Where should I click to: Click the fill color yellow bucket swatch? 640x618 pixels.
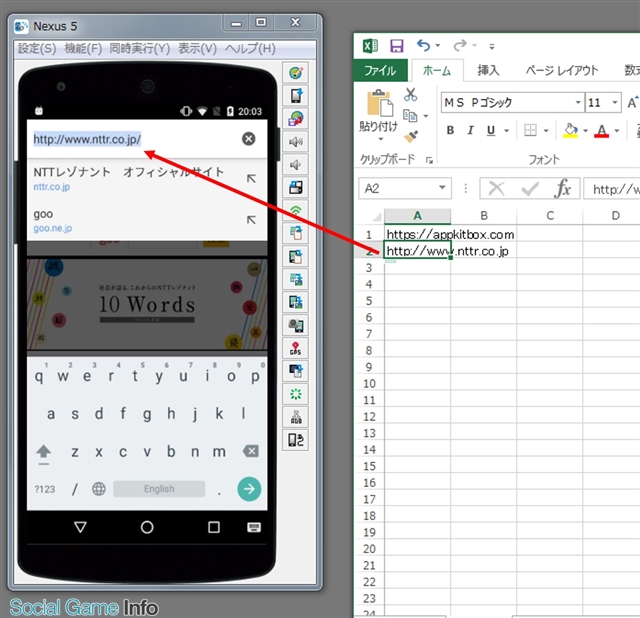click(571, 131)
